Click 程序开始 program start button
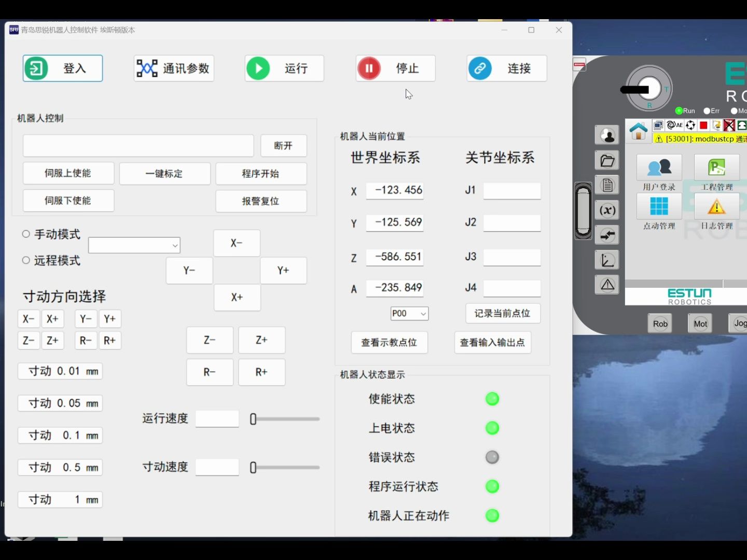Viewport: 747px width, 560px height. click(x=261, y=174)
